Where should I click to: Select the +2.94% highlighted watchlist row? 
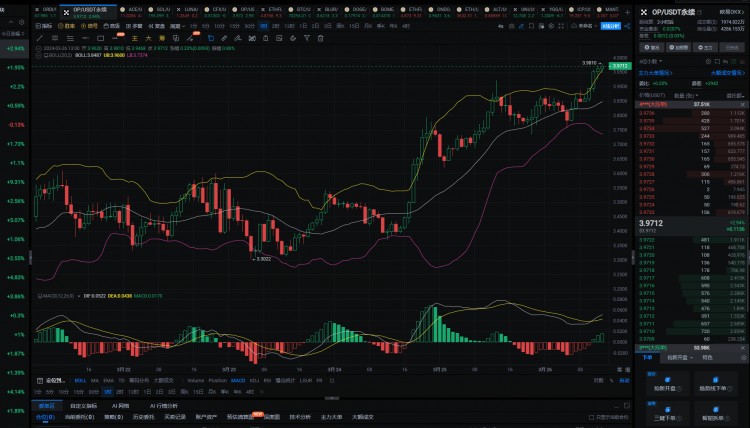15,48
